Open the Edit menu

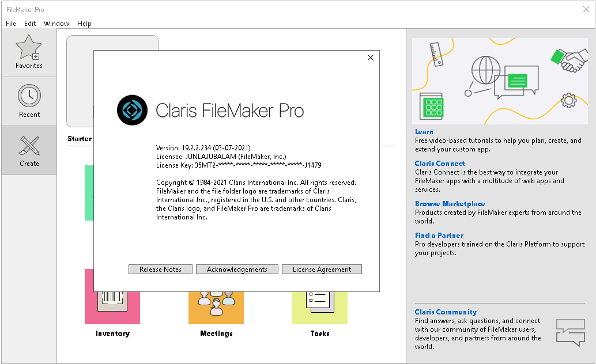pos(30,24)
